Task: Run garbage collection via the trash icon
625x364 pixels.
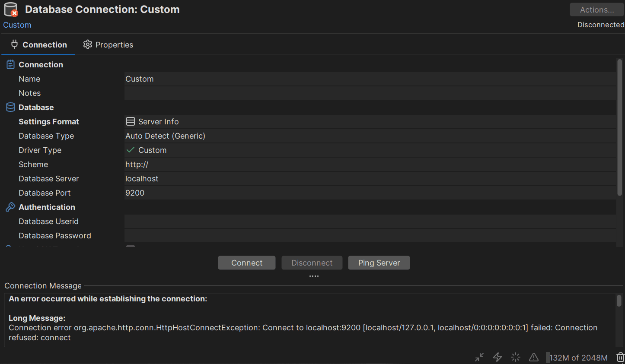Action: [621, 357]
